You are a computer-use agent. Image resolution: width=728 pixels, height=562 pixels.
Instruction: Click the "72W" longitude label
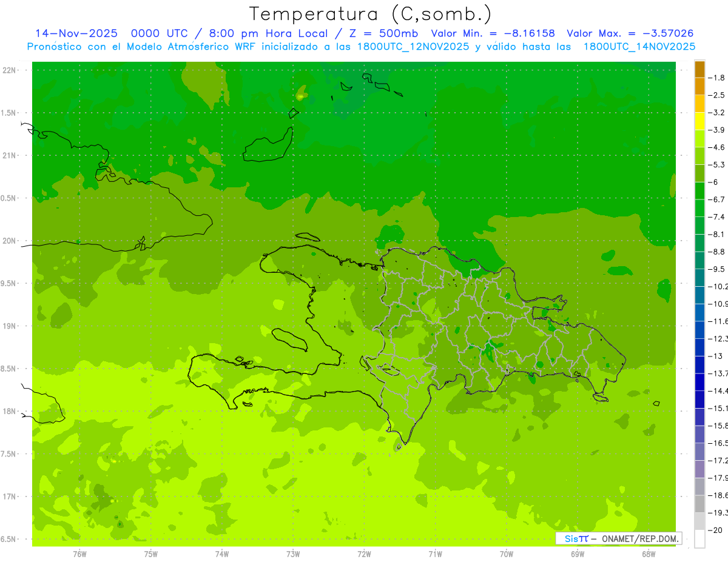pyautogui.click(x=364, y=554)
